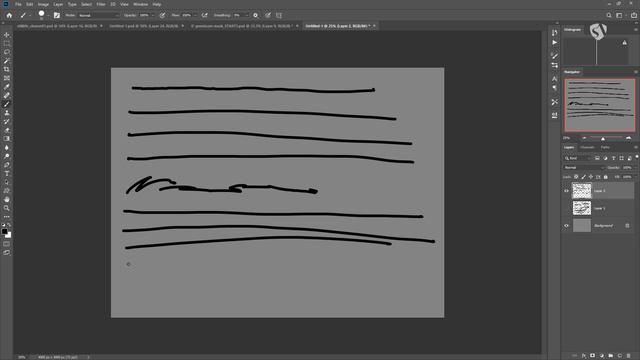The width and height of the screenshot is (640, 360).
Task: Select the Spot Healing Brush tool
Action: coord(7,95)
